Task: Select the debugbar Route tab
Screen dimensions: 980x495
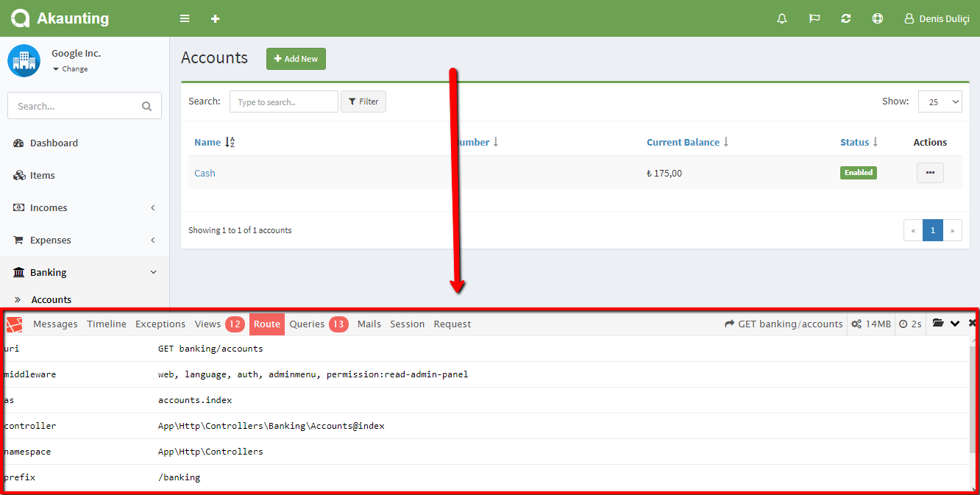Action: (267, 324)
